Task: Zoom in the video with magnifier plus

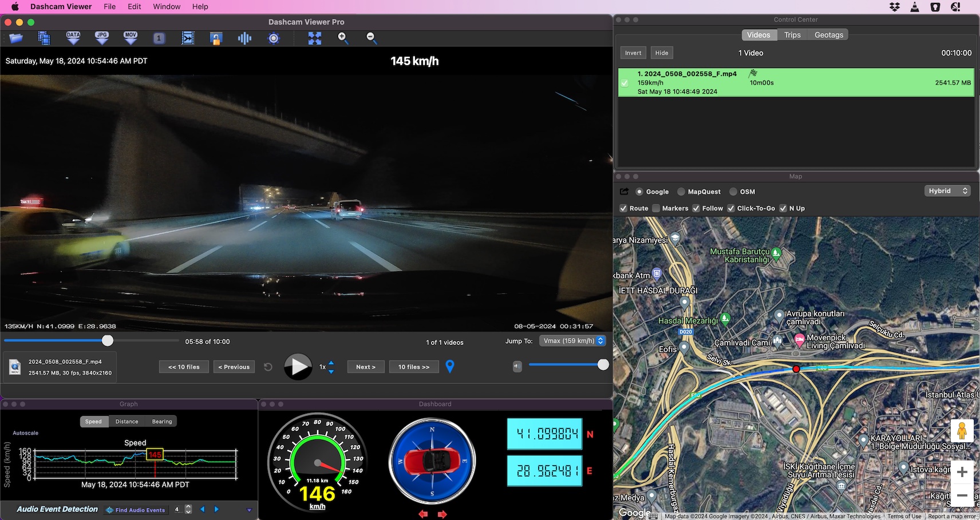Action: pos(342,38)
